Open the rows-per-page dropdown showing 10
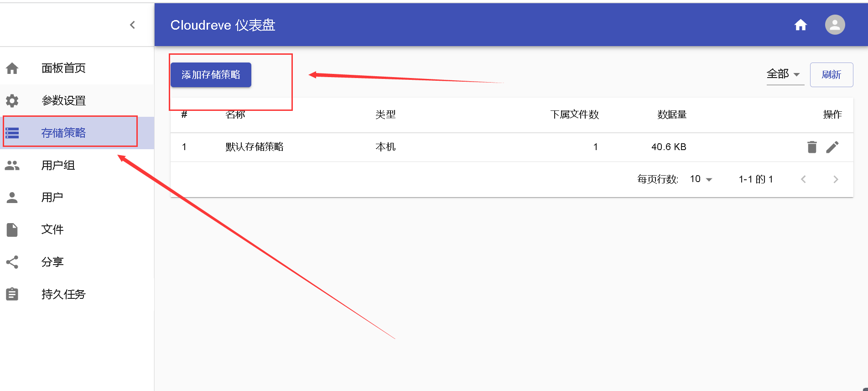Screen dimensions: 868x391 point(701,179)
